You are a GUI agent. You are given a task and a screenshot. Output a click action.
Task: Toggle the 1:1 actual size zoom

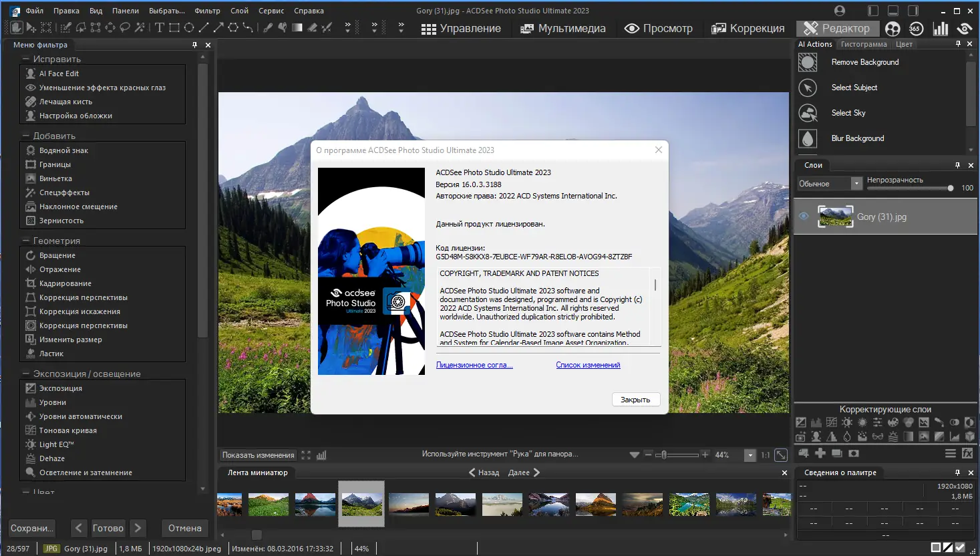pyautogui.click(x=766, y=455)
